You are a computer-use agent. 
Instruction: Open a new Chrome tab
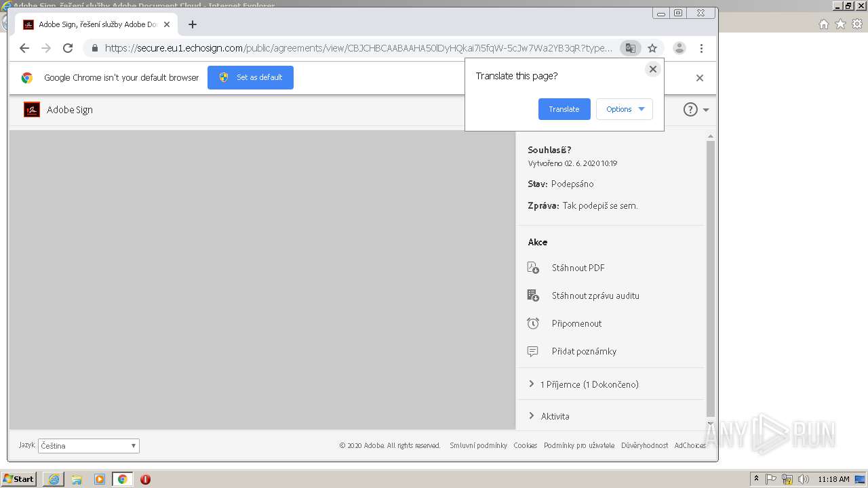(x=193, y=24)
